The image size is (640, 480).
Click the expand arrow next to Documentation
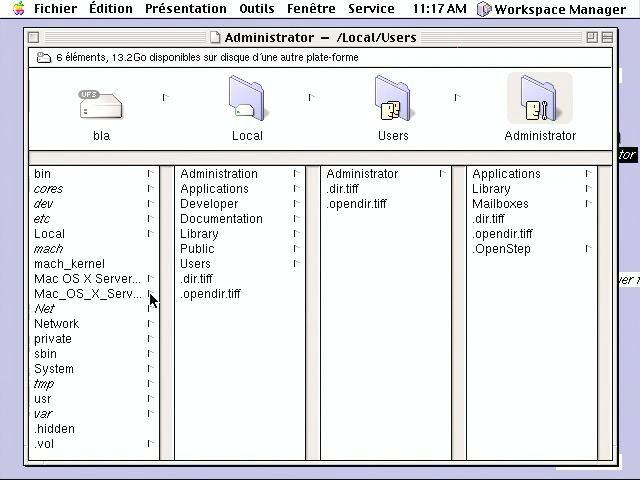[x=297, y=218]
